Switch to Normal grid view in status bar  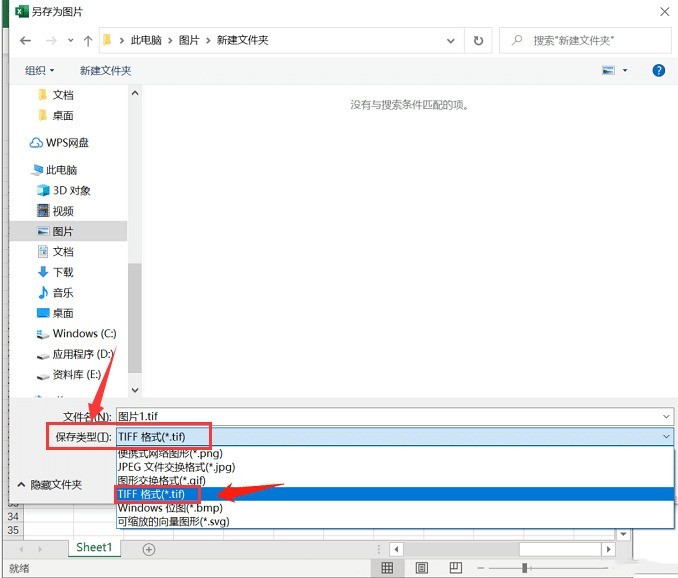[388, 568]
